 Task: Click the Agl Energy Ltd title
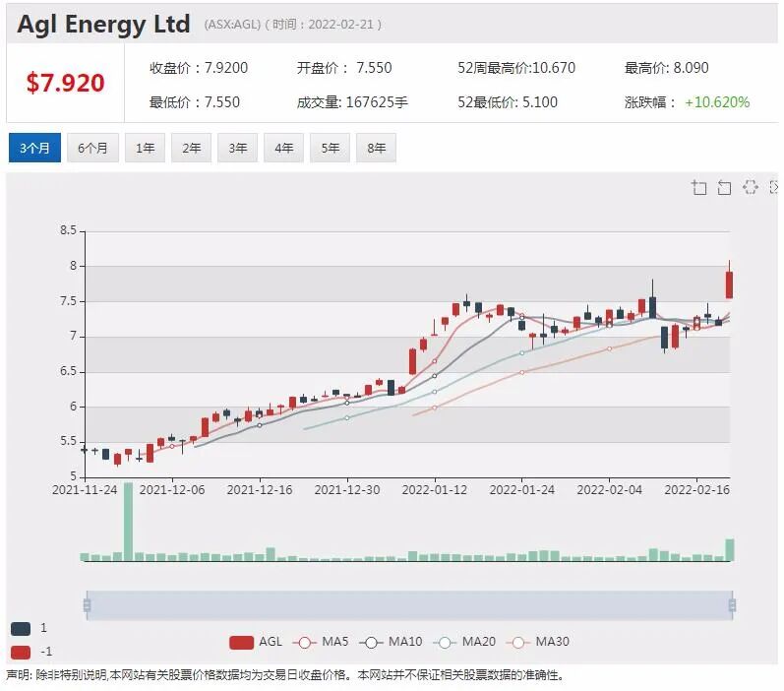tap(103, 24)
